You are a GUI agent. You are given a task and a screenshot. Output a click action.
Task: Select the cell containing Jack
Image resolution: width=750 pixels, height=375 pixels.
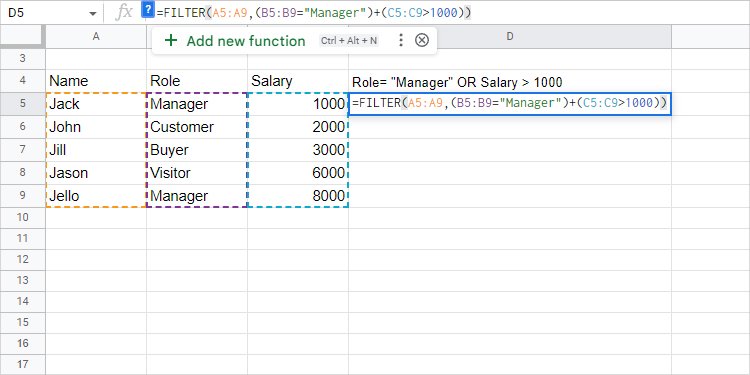pos(96,104)
